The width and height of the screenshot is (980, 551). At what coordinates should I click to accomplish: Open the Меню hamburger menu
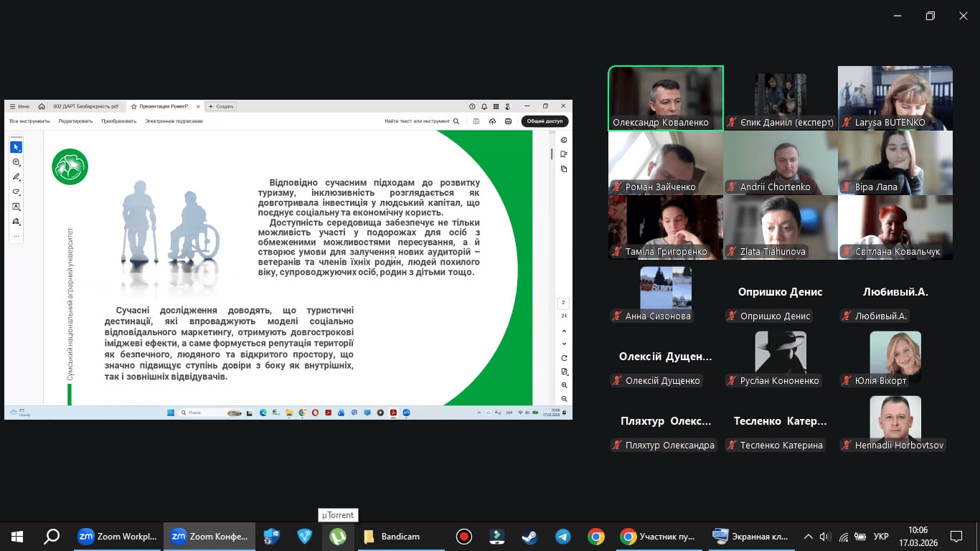(19, 106)
